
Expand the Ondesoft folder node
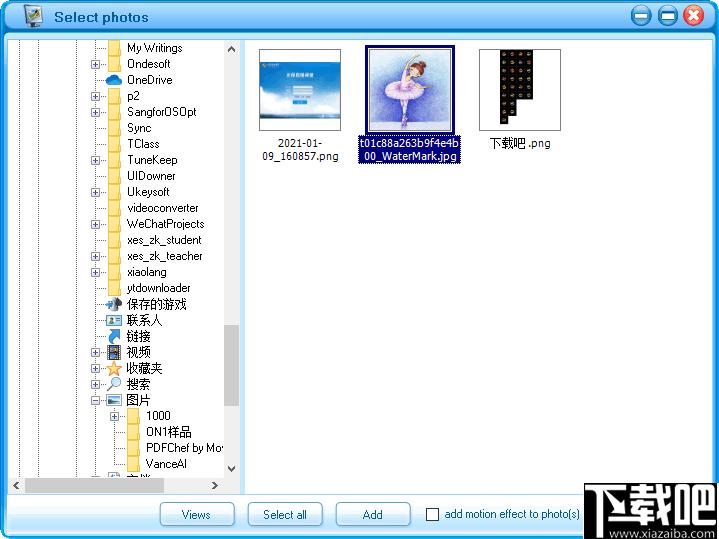95,64
